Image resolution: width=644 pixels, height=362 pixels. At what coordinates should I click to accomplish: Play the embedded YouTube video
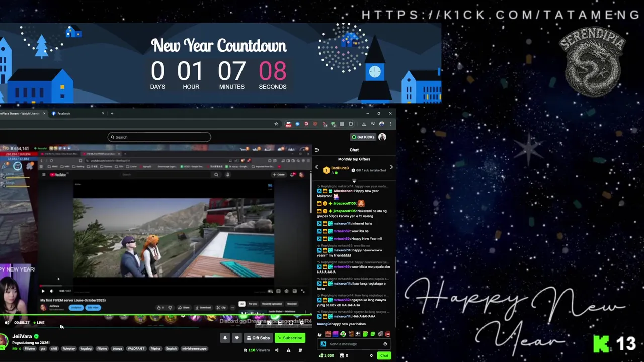click(43, 291)
